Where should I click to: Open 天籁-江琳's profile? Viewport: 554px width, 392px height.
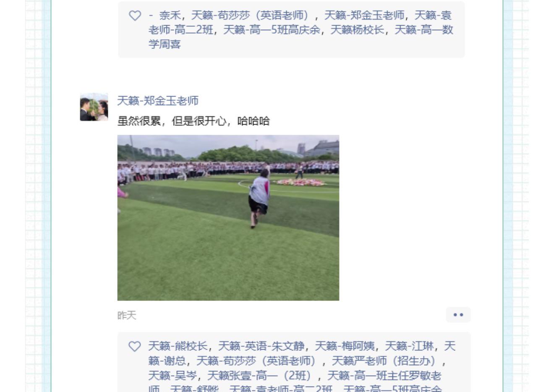[410, 346]
